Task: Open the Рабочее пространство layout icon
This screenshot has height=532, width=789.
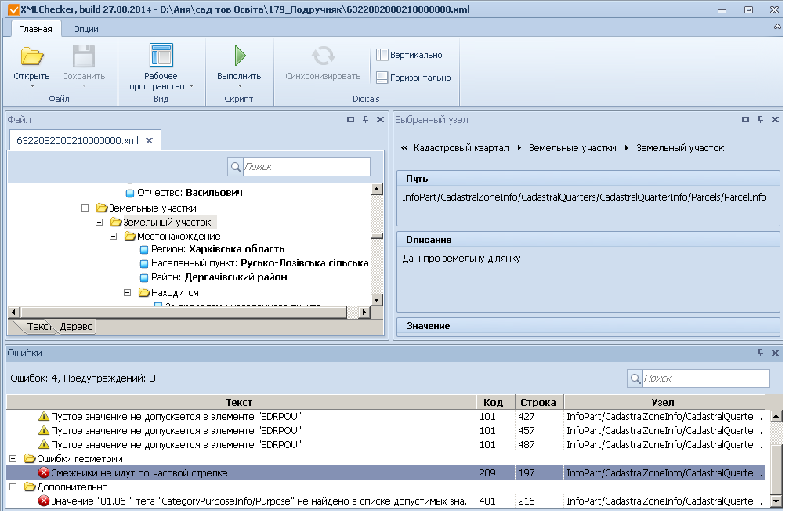Action: tap(161, 56)
